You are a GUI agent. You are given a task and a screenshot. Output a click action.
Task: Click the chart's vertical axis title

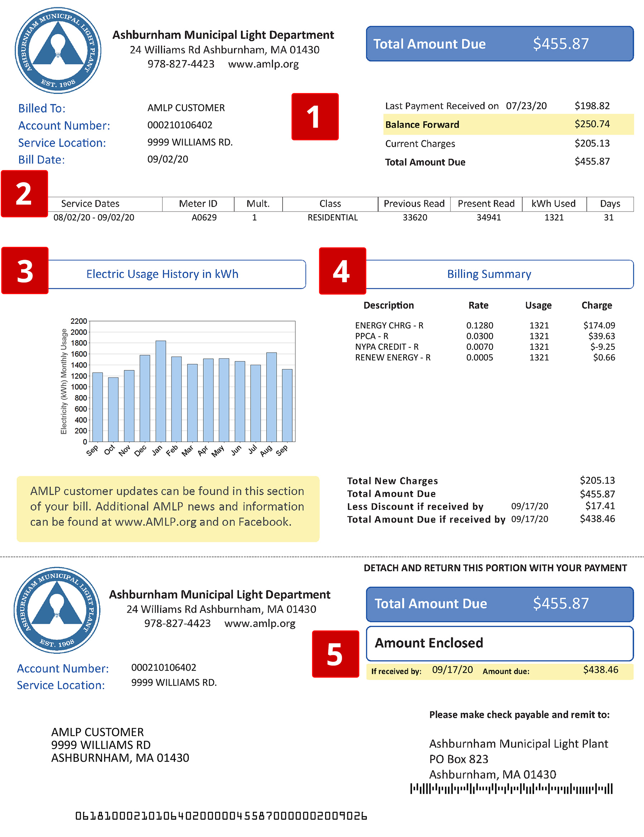(x=64, y=381)
